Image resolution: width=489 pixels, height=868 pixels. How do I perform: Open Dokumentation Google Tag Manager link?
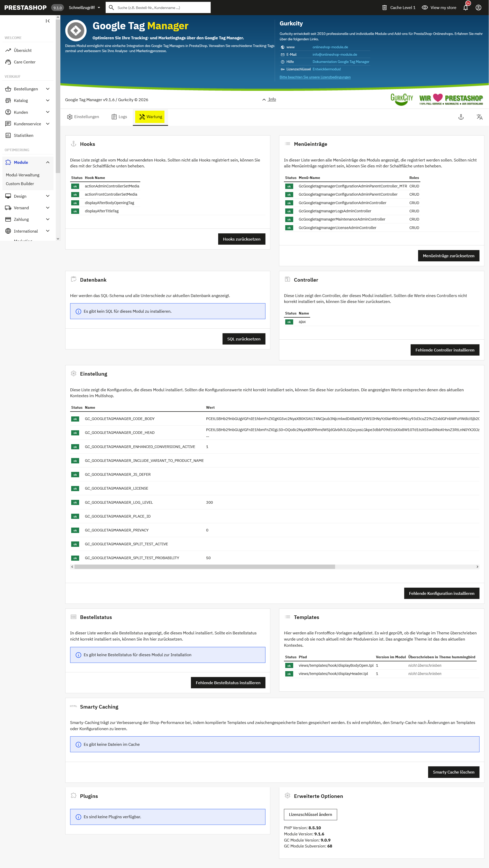pyautogui.click(x=341, y=62)
